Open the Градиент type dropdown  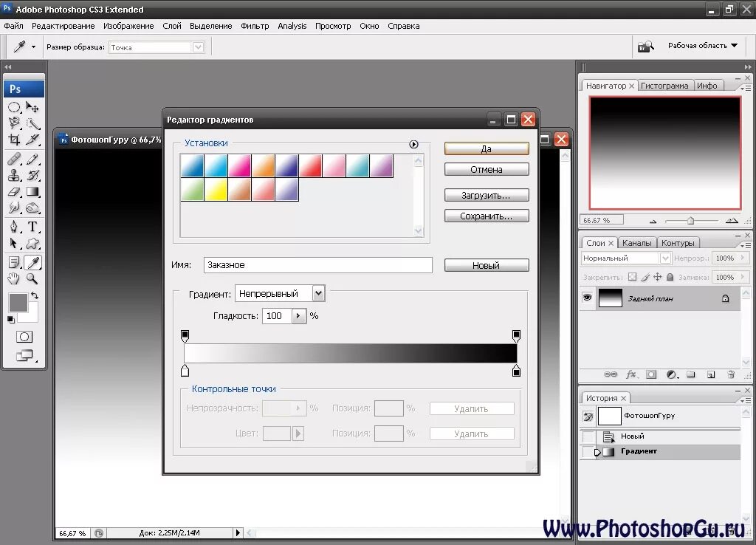[318, 293]
